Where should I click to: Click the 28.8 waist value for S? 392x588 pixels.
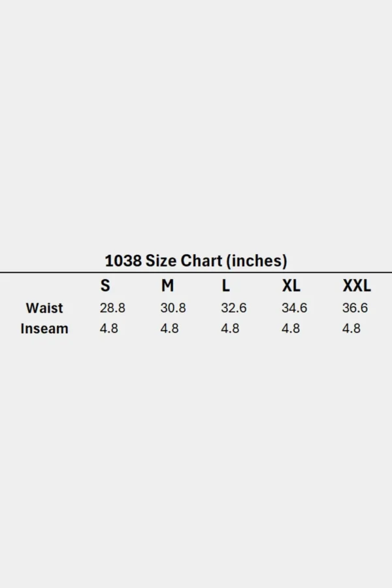tap(112, 308)
